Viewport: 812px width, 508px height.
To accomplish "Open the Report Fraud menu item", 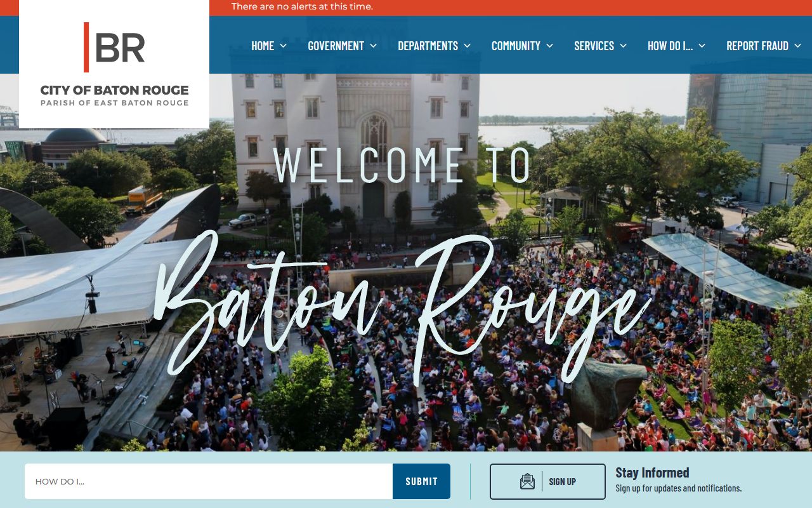I will point(757,46).
